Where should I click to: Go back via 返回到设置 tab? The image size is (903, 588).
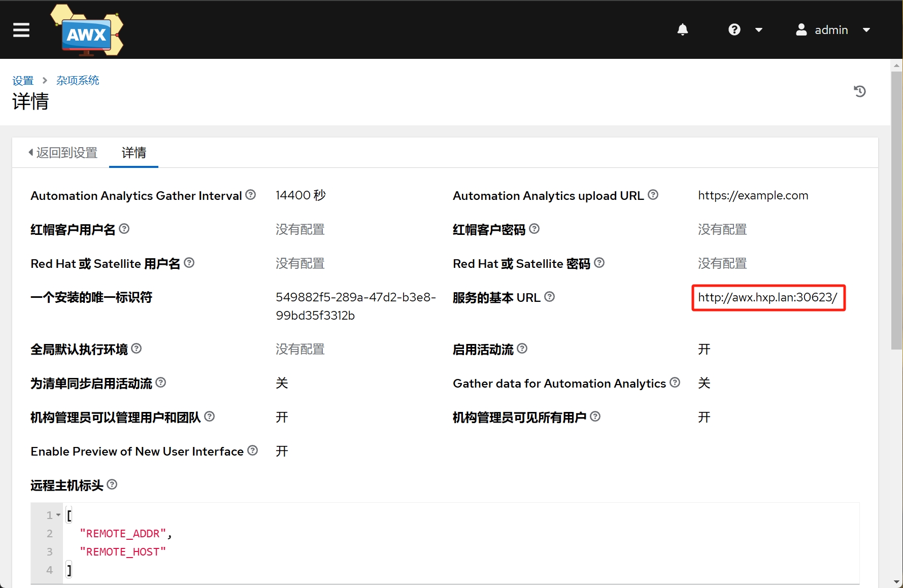(63, 153)
